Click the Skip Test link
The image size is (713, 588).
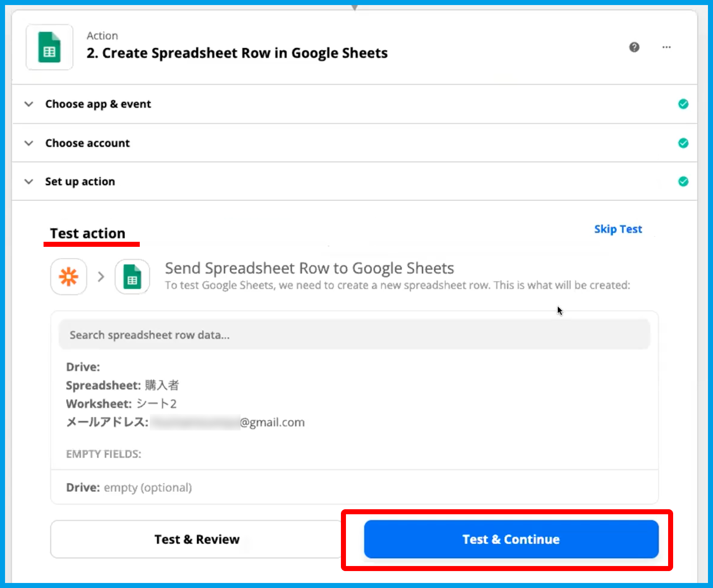tap(618, 229)
